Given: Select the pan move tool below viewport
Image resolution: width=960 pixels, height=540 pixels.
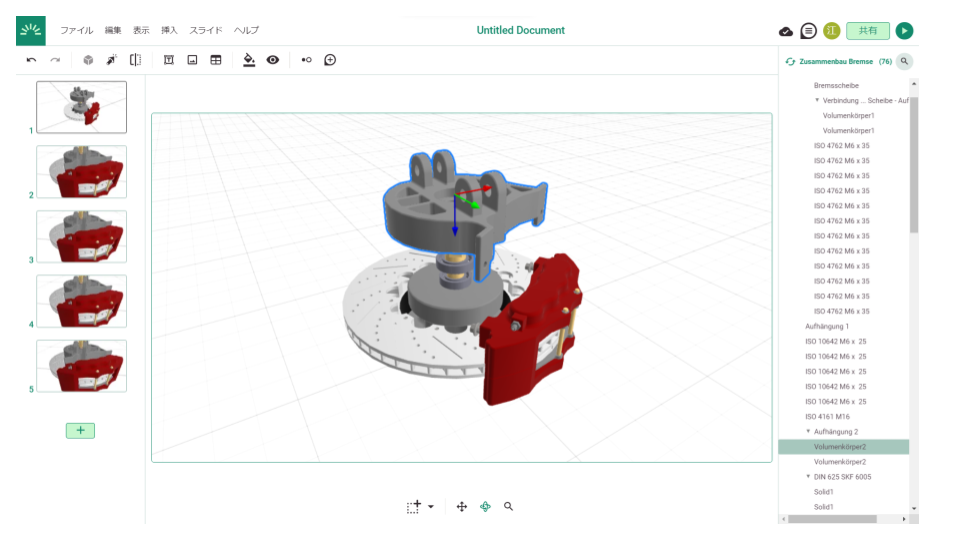Looking at the screenshot, I should 462,507.
